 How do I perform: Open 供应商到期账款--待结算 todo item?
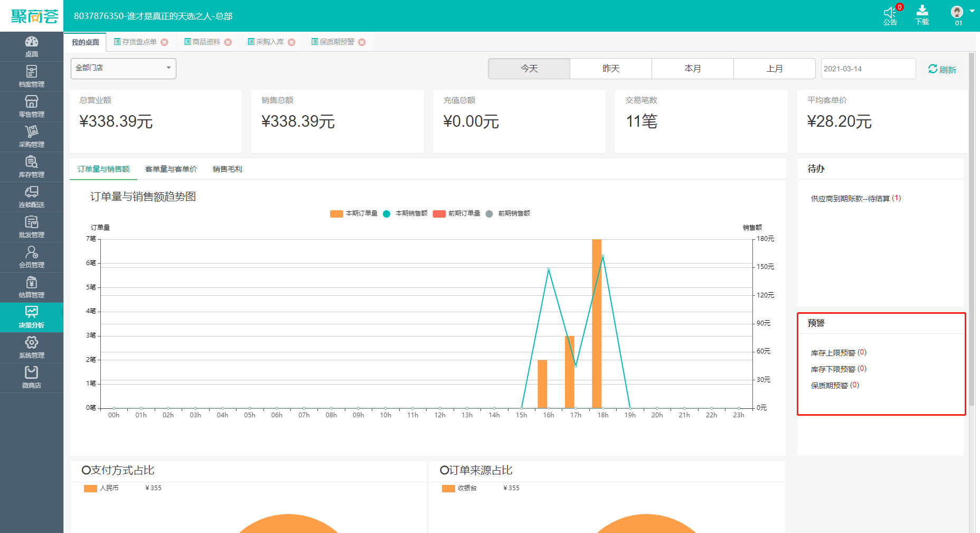[856, 199]
